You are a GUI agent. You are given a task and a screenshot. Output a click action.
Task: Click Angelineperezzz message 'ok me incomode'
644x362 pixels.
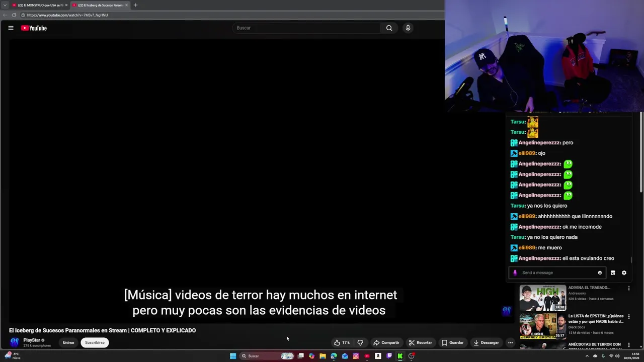coord(582,227)
